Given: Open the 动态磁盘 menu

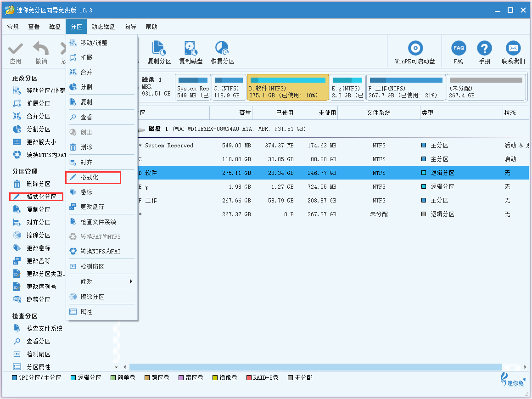Looking at the screenshot, I should click(103, 27).
